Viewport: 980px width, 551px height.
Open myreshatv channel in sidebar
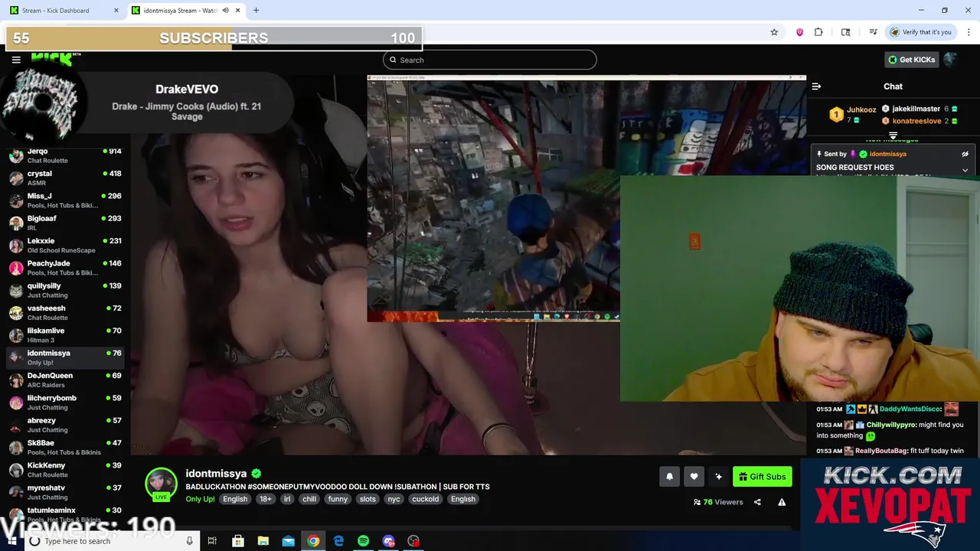tap(65, 492)
